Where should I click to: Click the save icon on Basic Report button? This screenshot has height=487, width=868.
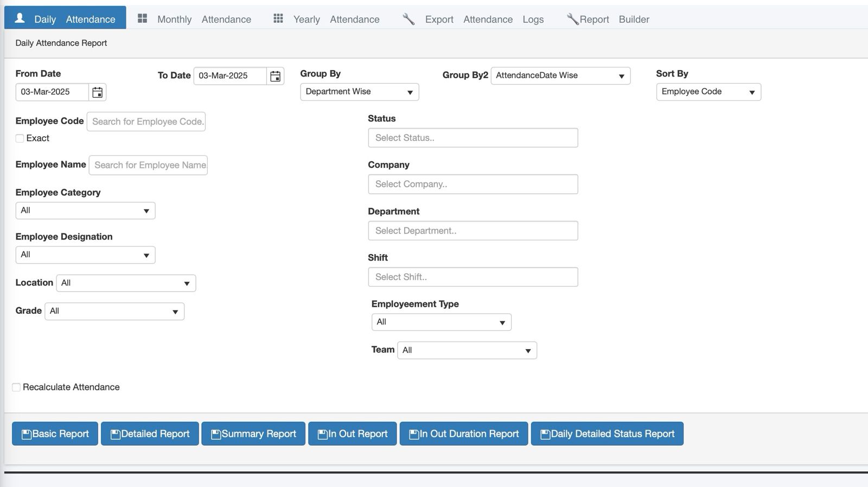click(x=26, y=434)
